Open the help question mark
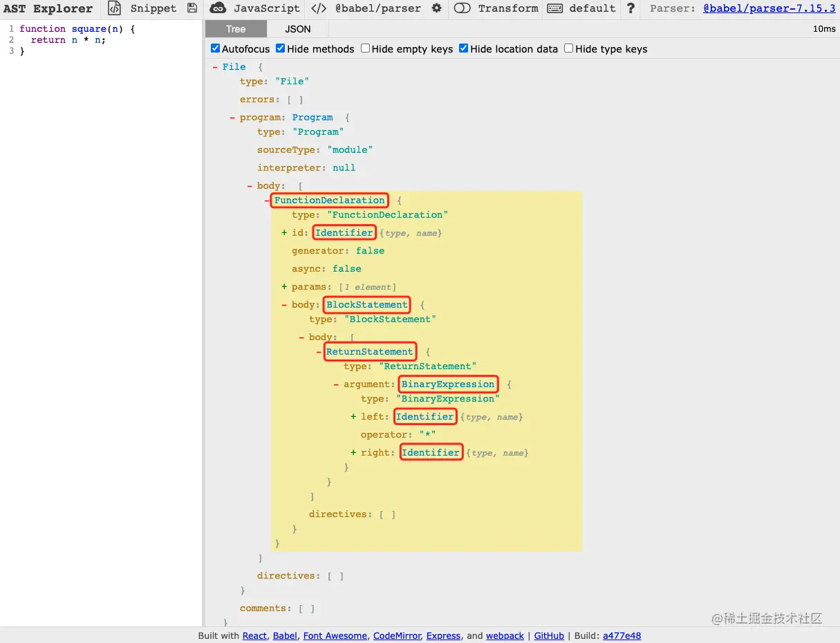The image size is (840, 643). 631,9
